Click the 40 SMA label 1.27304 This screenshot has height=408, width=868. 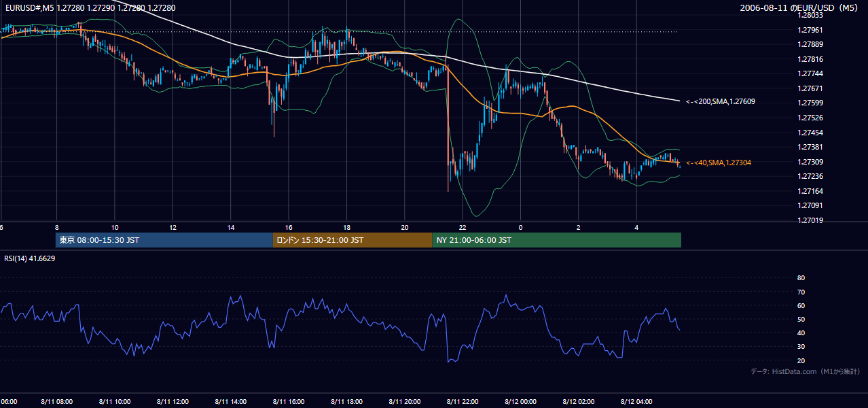[718, 163]
